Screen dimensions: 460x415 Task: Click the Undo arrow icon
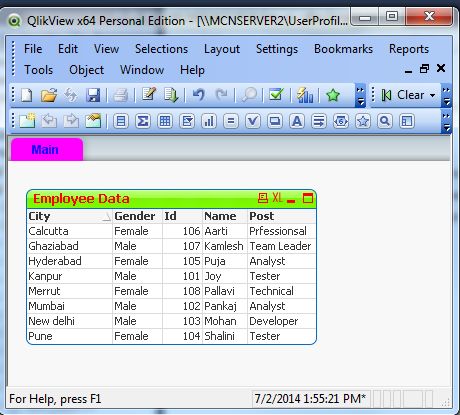coord(199,95)
